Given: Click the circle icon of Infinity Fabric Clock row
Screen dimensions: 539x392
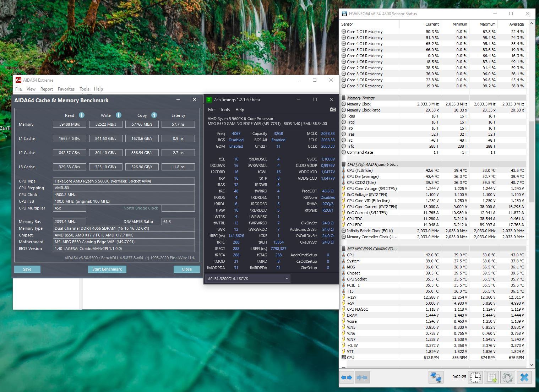Looking at the screenshot, I should [x=344, y=231].
